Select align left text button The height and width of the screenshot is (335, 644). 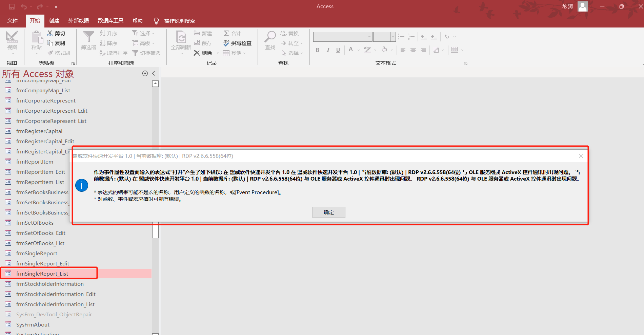[403, 50]
